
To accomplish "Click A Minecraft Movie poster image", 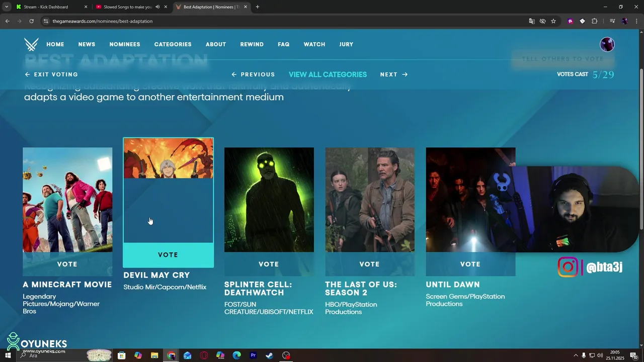I will (x=67, y=200).
